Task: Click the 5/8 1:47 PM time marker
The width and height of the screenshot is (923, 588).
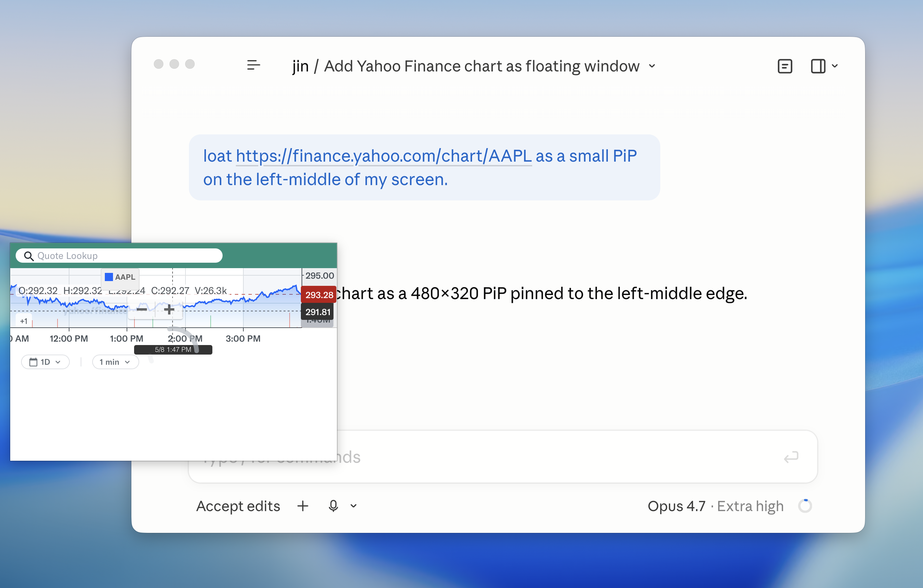Action: tap(173, 349)
